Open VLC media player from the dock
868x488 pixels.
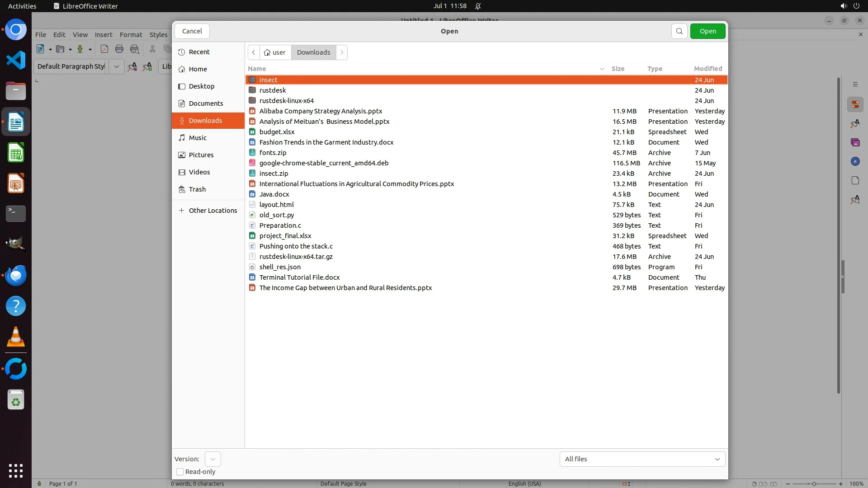coord(16,337)
